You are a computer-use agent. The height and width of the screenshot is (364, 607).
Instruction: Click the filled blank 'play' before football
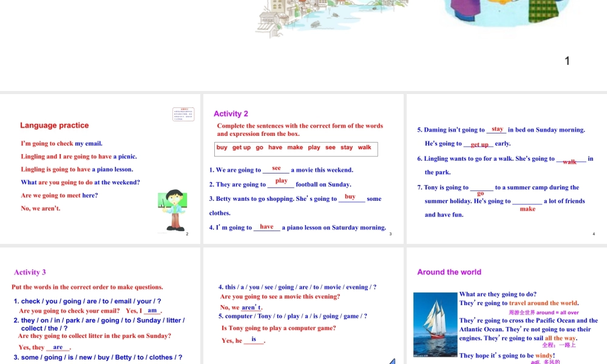coord(281,181)
